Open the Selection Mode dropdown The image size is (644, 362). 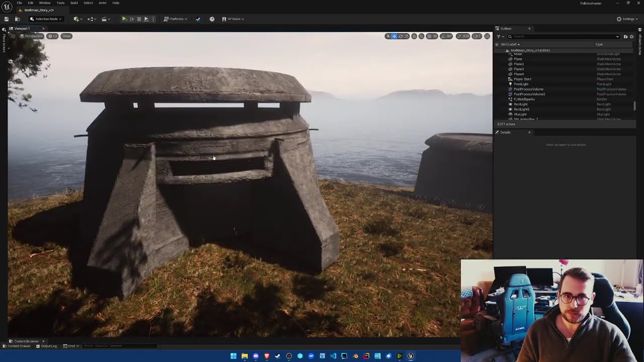(x=46, y=19)
